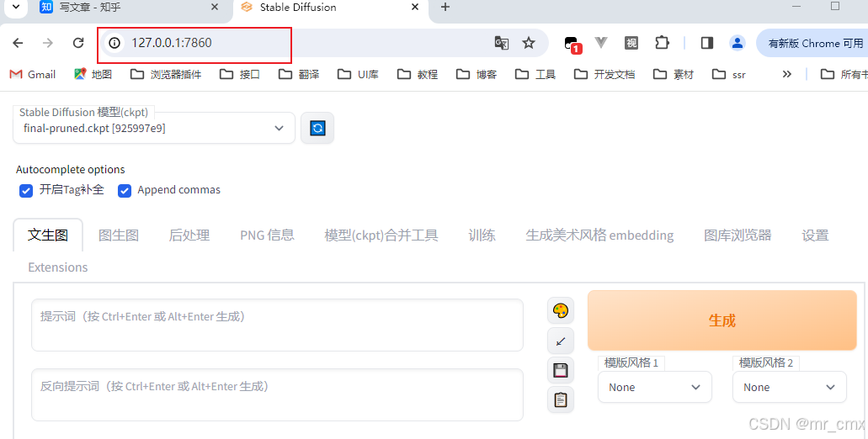Click the clipboard icon next to the prompt area
This screenshot has height=439, width=868.
coord(560,399)
